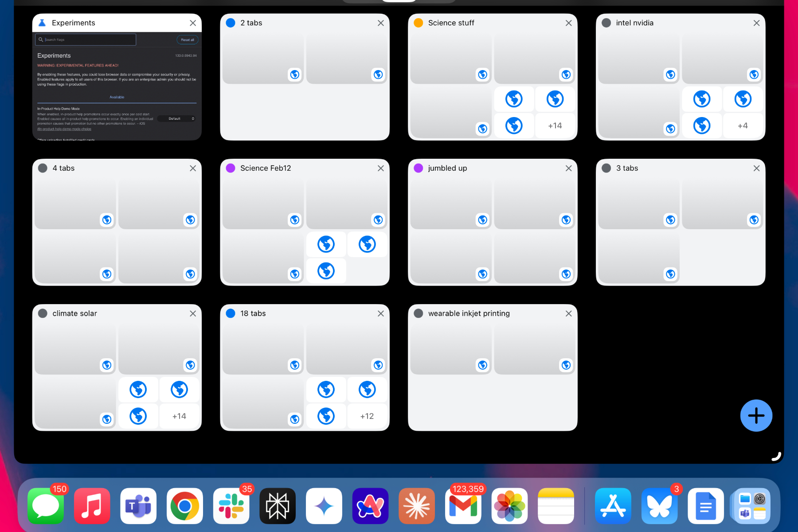The image size is (798, 532).
Task: Open Messages app with 150 badge
Action: click(46, 506)
